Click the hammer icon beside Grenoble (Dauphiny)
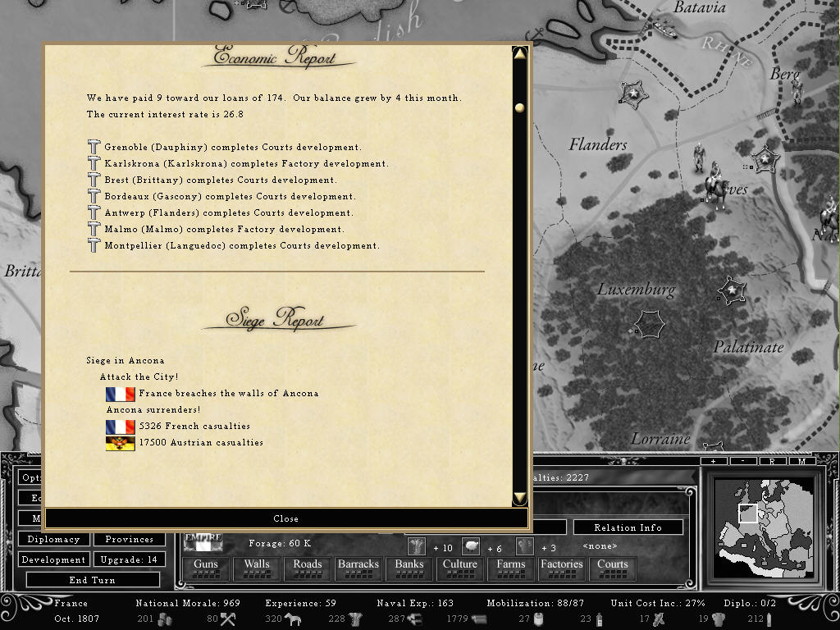840x630 pixels. [x=94, y=147]
